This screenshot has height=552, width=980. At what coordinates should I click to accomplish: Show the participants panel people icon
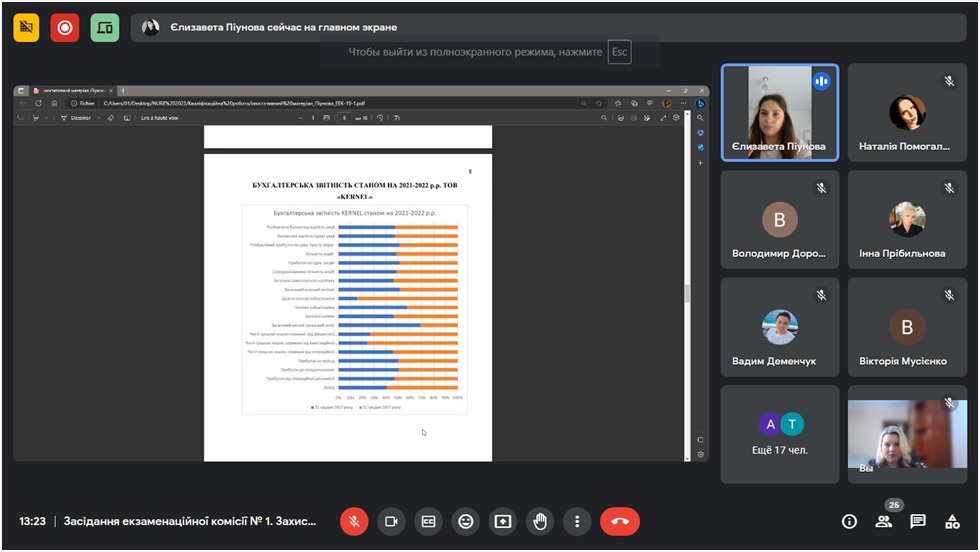[x=884, y=521]
